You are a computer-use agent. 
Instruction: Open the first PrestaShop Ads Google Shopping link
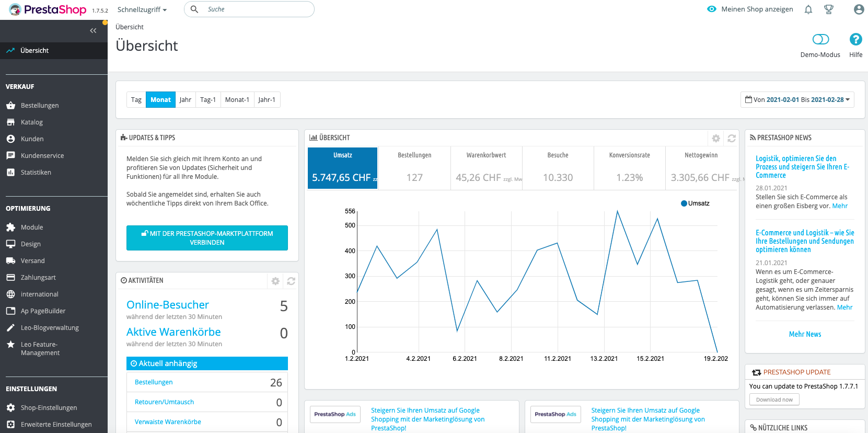pyautogui.click(x=428, y=419)
